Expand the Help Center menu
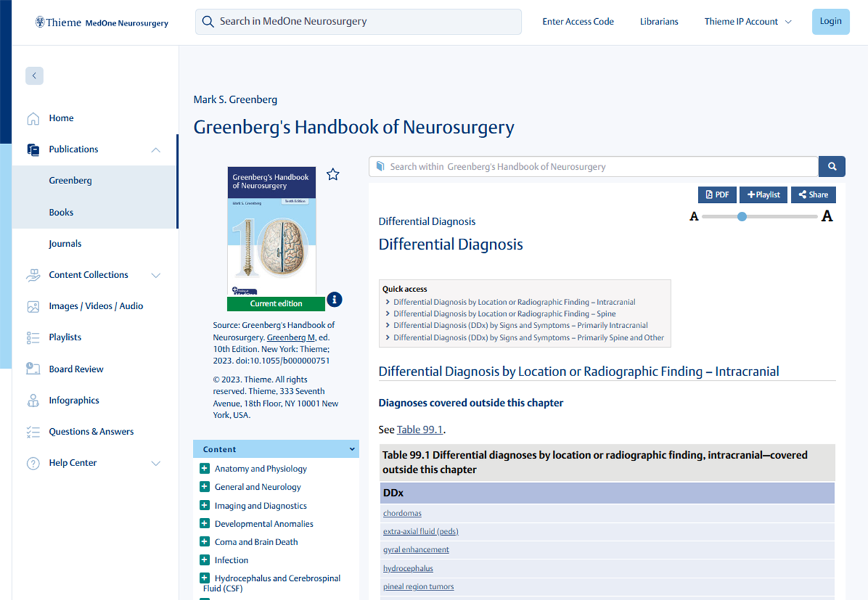Image resolution: width=868 pixels, height=600 pixels. [156, 463]
